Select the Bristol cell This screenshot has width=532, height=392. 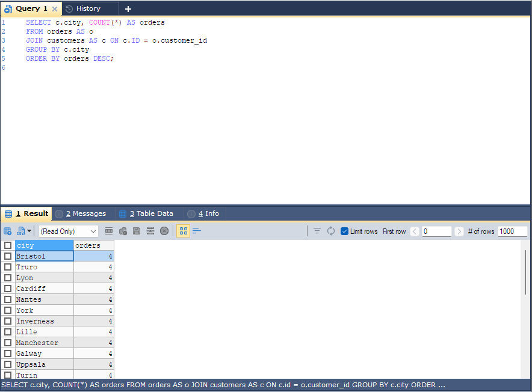pyautogui.click(x=44, y=256)
